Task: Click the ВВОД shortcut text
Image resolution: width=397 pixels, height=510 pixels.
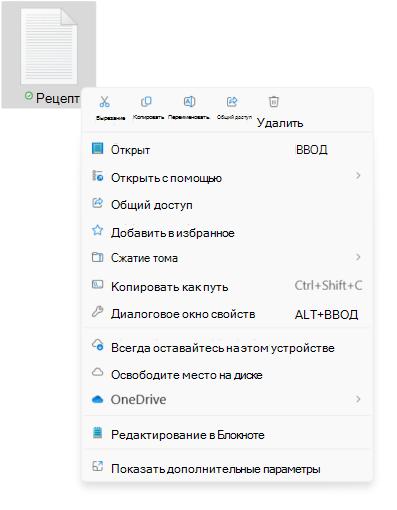Action: [312, 150]
